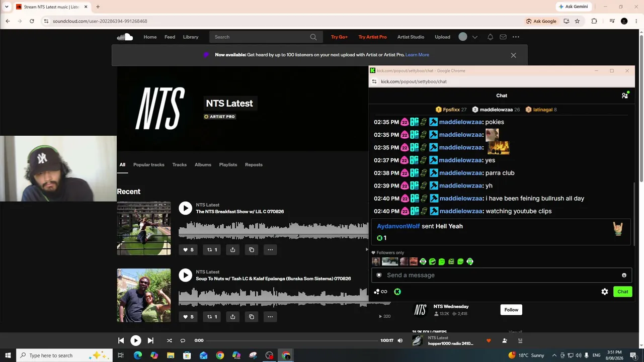The height and width of the screenshot is (362, 644).
Task: Seek within Soup To Nuts waveform
Action: tap(274, 297)
